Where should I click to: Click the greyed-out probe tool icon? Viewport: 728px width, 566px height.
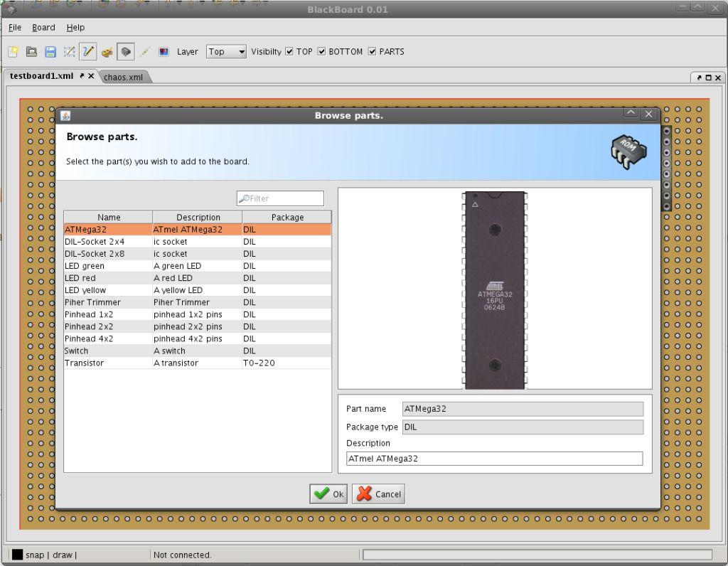[145, 51]
